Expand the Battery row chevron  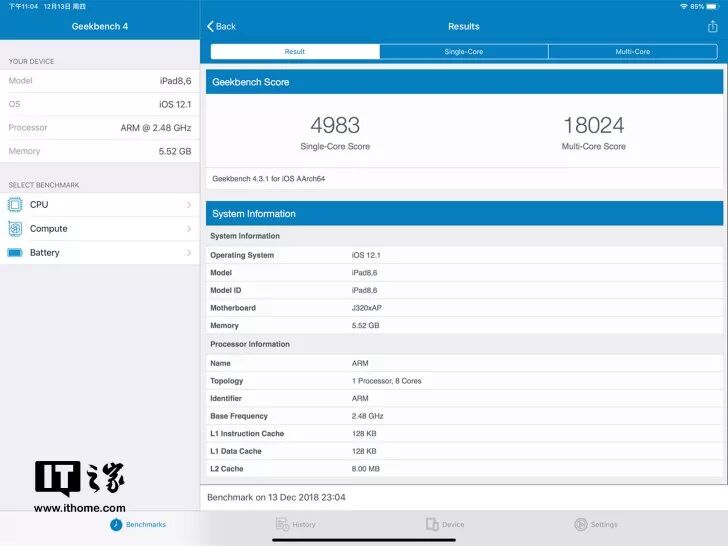pyautogui.click(x=188, y=253)
